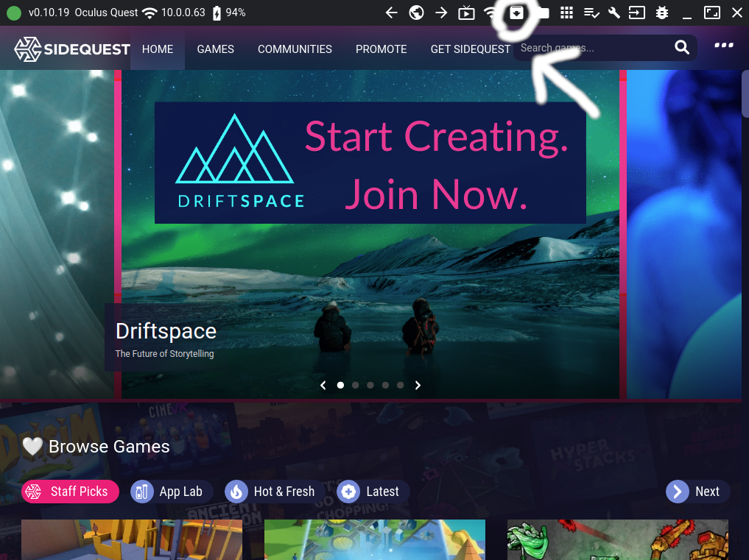Screen dimensions: 749x560
Task: Click the bug report icon
Action: tap(661, 13)
